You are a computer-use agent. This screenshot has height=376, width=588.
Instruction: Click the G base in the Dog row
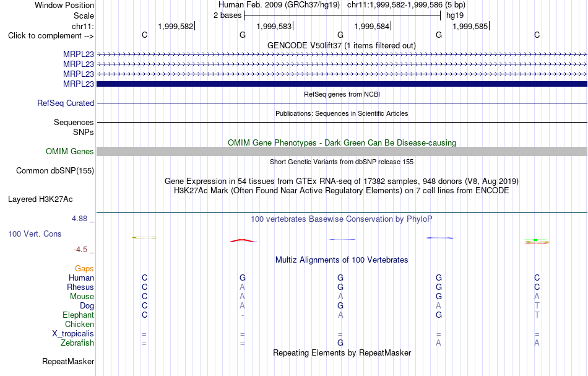click(x=340, y=306)
